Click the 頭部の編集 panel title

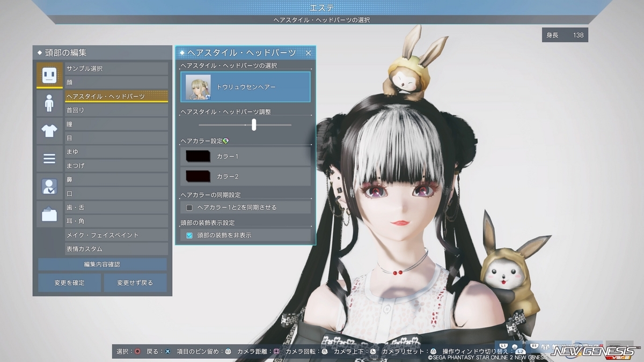pos(65,53)
